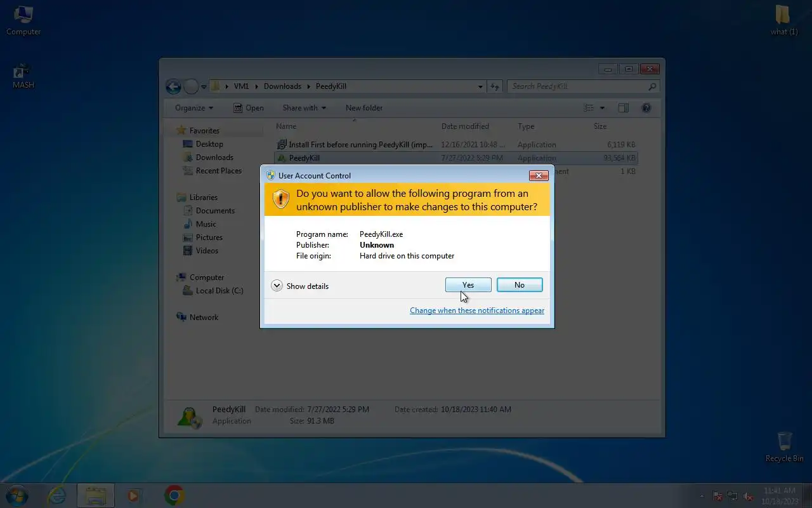This screenshot has width=812, height=508.
Task: Close the User Account Control dialog
Action: (538, 175)
